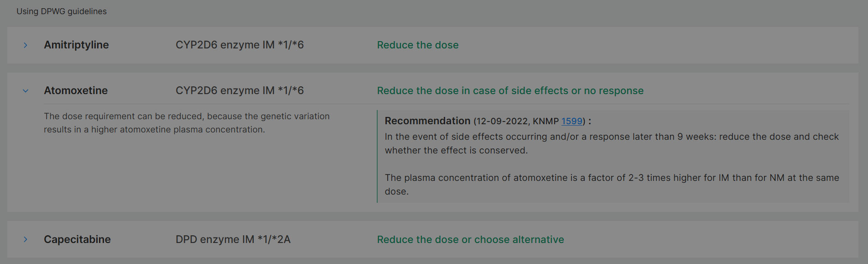Open KNMP reference link 1599

tap(572, 121)
